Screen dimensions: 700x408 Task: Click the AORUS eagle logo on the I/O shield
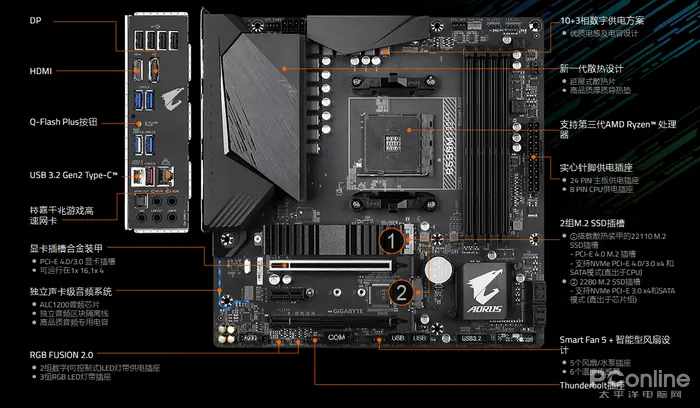172,100
